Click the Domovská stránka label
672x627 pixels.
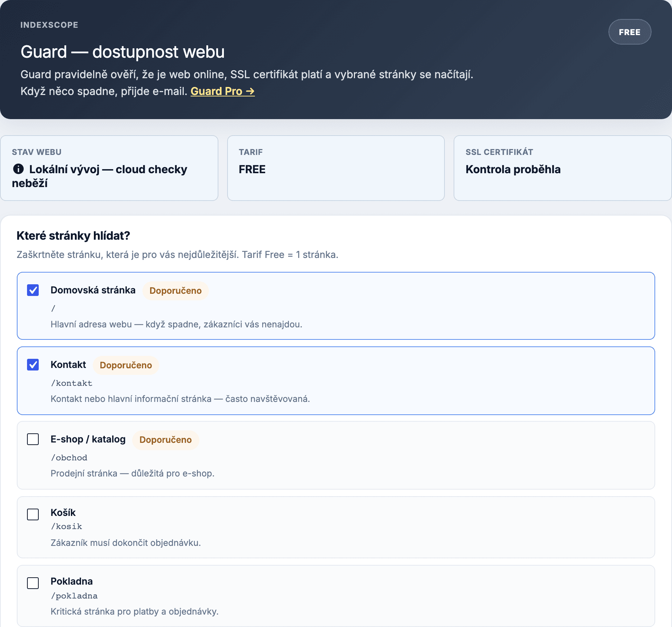pyautogui.click(x=93, y=290)
